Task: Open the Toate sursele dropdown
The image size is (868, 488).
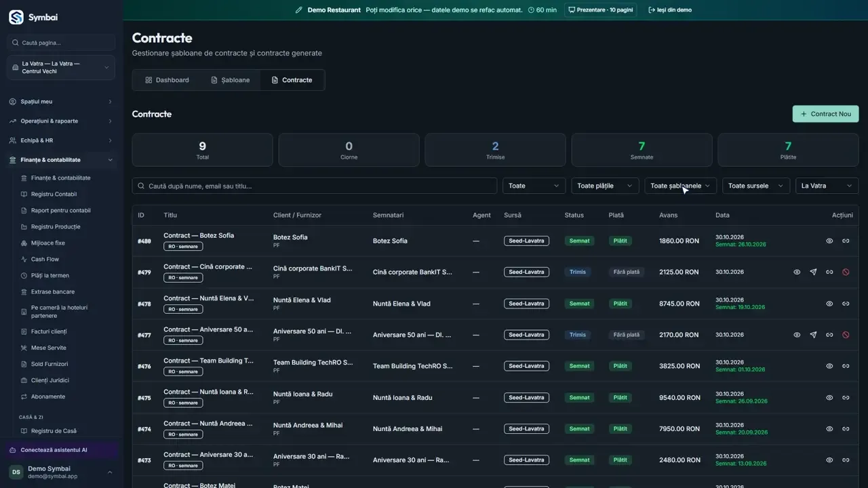Action: [756, 186]
